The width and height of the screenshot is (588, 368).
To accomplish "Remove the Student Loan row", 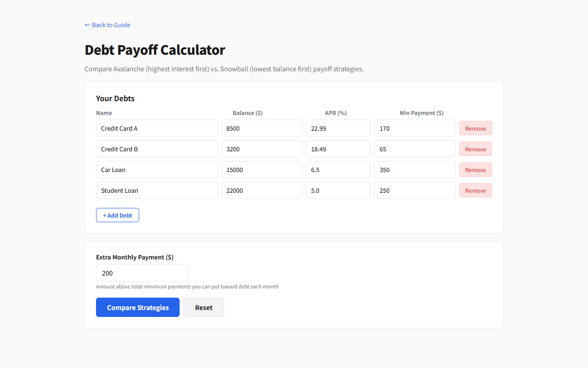I will pos(475,190).
